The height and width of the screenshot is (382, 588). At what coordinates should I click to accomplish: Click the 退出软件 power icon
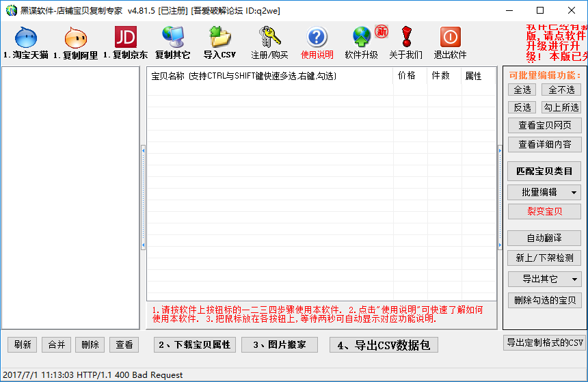(450, 38)
